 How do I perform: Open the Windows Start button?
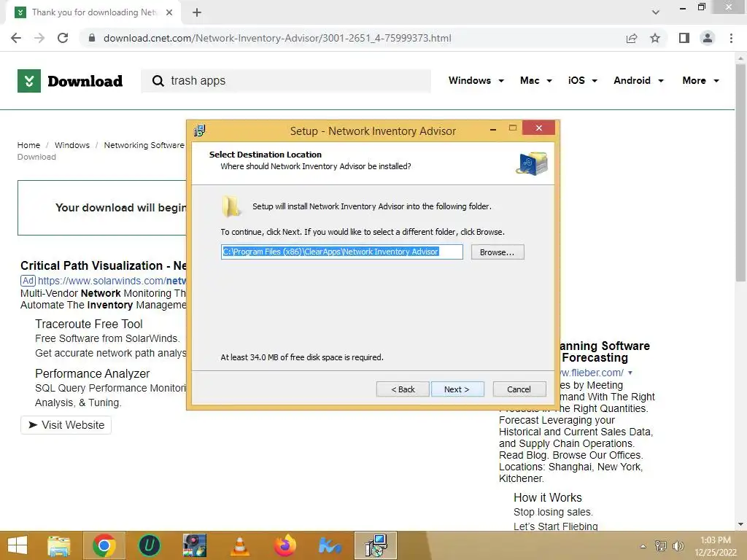point(18,545)
